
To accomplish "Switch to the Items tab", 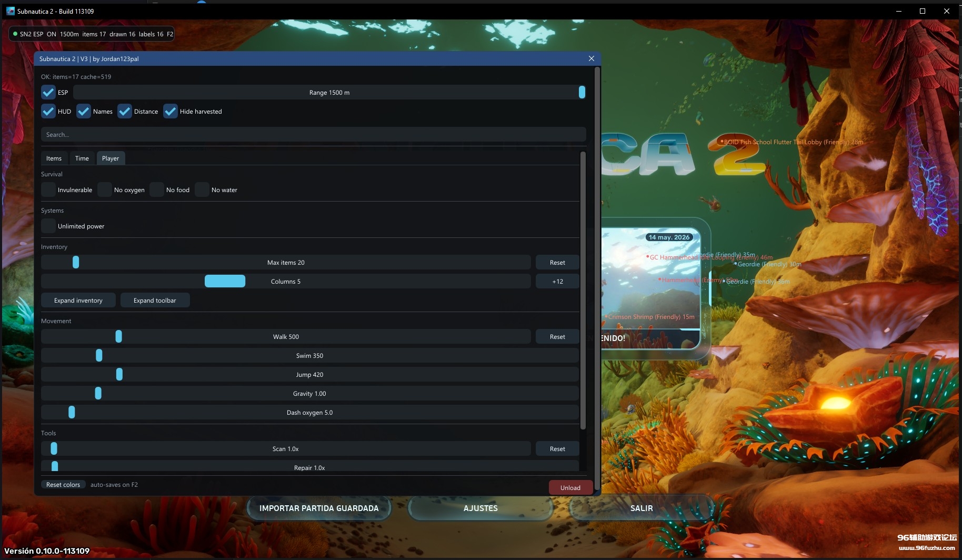I will click(54, 158).
